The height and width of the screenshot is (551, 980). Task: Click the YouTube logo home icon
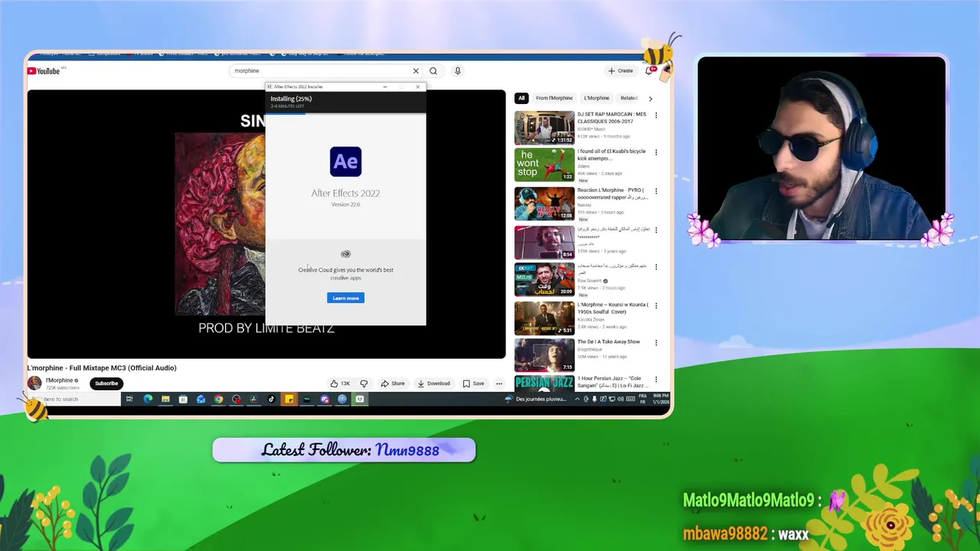tap(44, 71)
